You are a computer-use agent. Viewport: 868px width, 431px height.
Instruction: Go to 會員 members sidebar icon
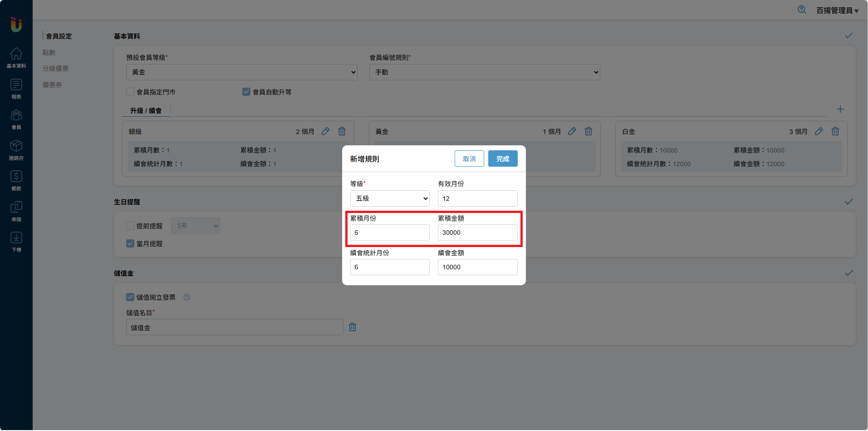[x=16, y=119]
